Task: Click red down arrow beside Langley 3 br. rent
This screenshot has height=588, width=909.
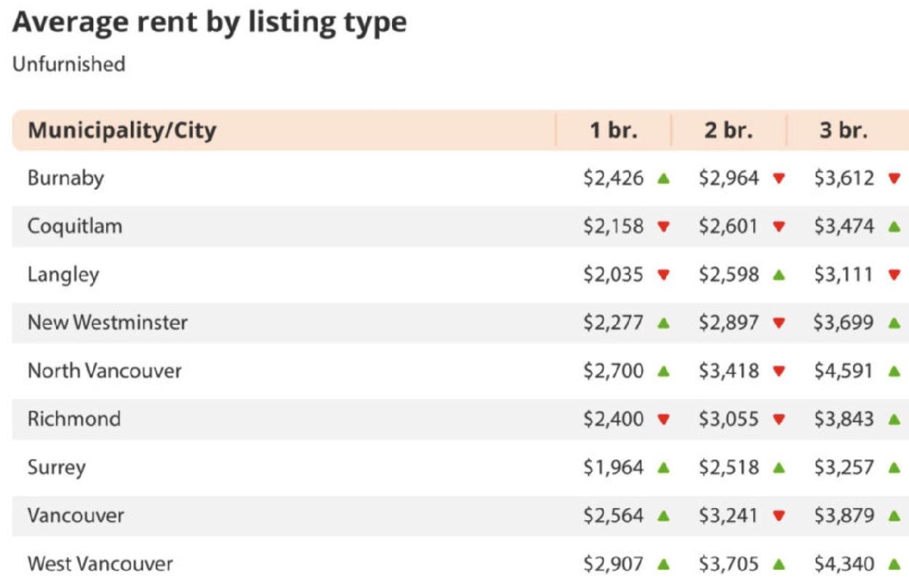Action: tap(894, 275)
